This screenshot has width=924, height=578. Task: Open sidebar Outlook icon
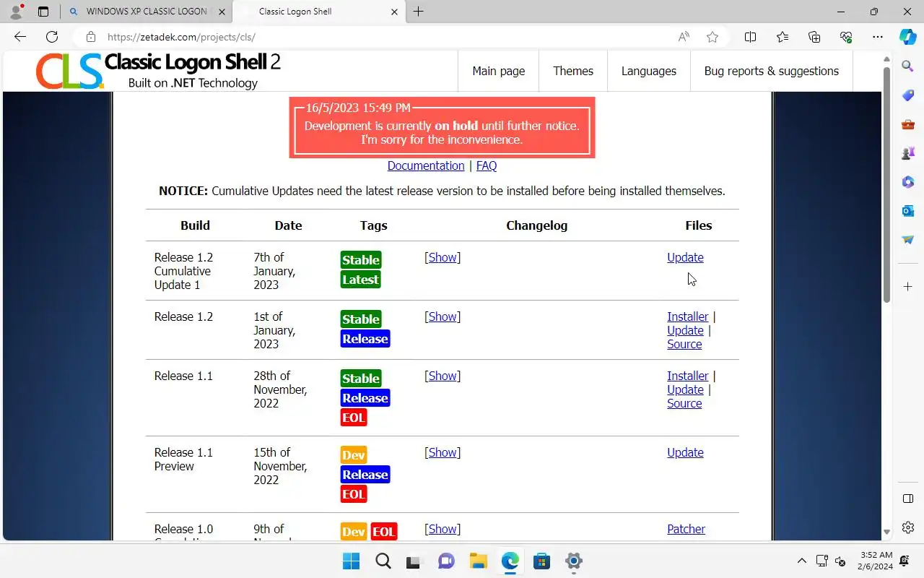(x=908, y=211)
